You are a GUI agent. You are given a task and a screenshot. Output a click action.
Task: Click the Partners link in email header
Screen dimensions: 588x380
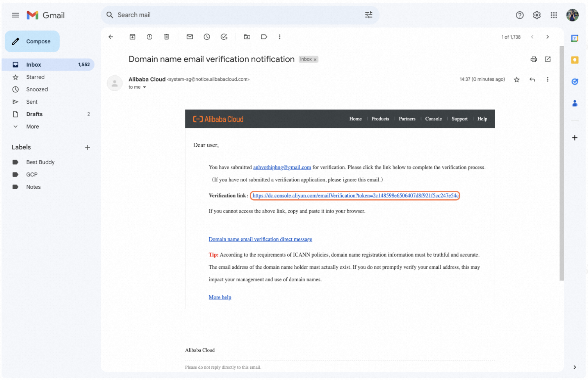coord(407,119)
